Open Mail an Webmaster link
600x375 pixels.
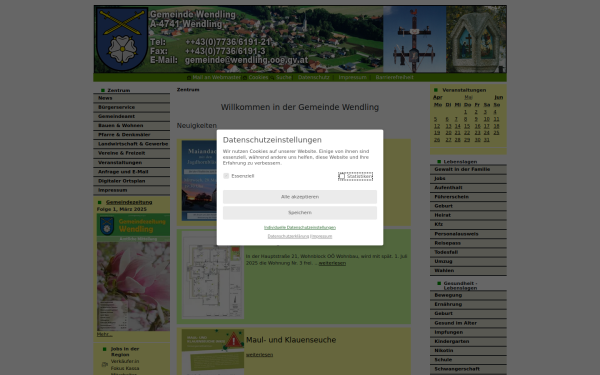tap(217, 77)
